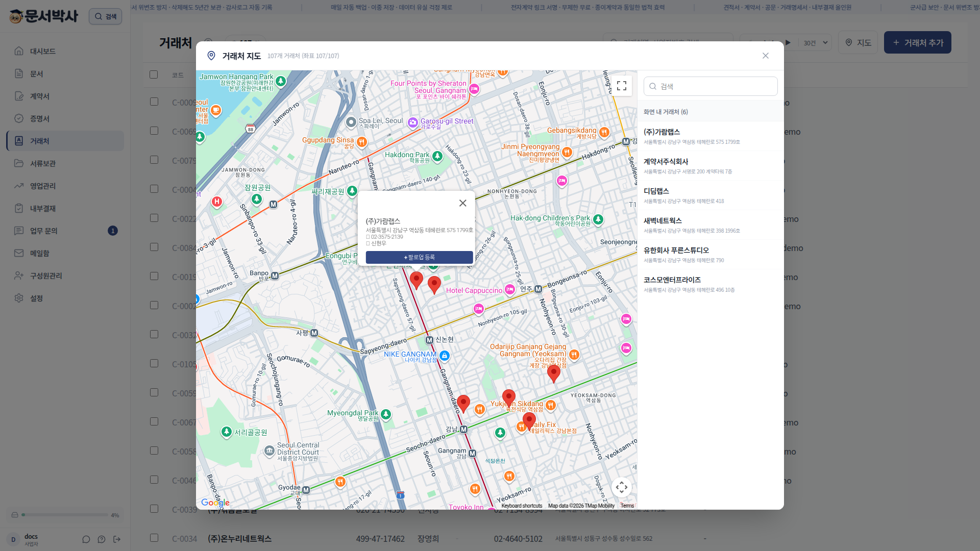
Task: Click the 검색 field in the map panel
Action: [710, 86]
